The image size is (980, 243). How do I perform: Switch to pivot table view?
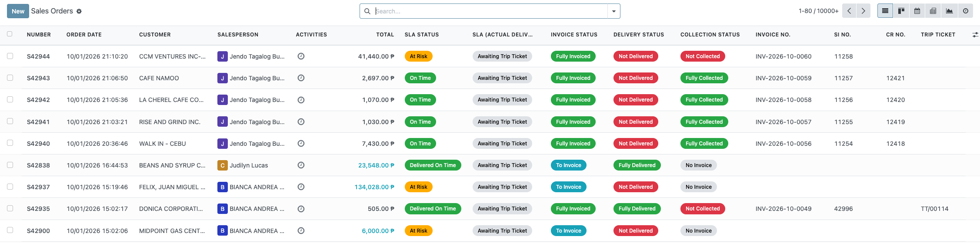(933, 11)
